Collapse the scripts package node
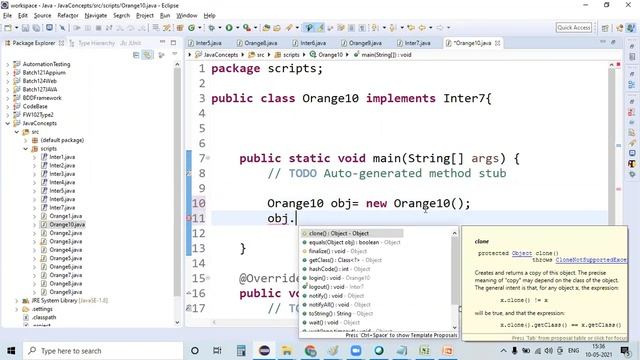Viewport: 640px width, 360px height. (26, 149)
